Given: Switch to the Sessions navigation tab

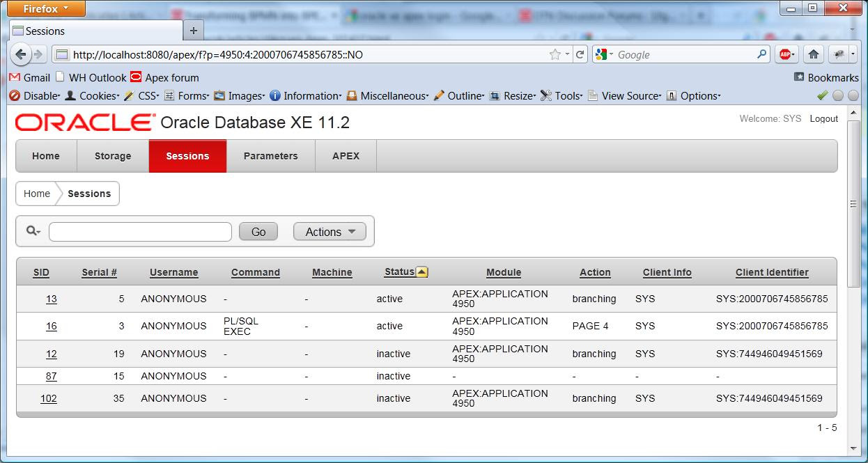Looking at the screenshot, I should pyautogui.click(x=187, y=156).
